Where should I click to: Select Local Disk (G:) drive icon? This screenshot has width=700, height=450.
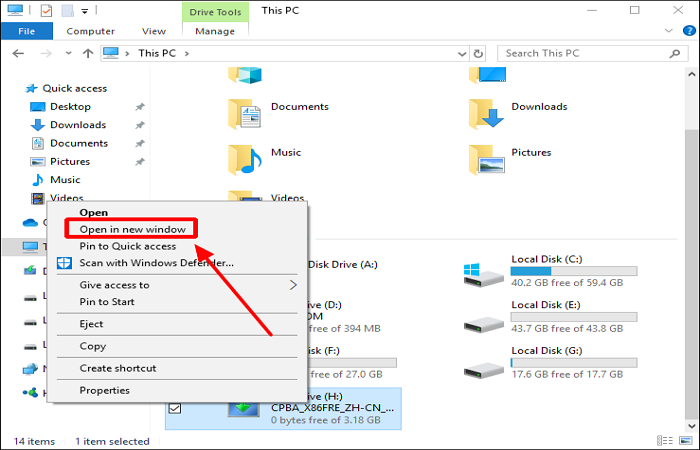tap(483, 370)
